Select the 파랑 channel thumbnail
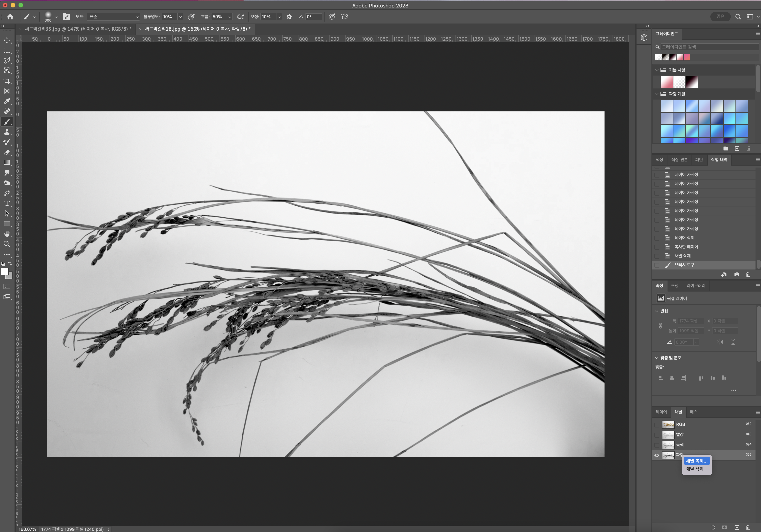Image resolution: width=761 pixels, height=532 pixels. pos(668,455)
